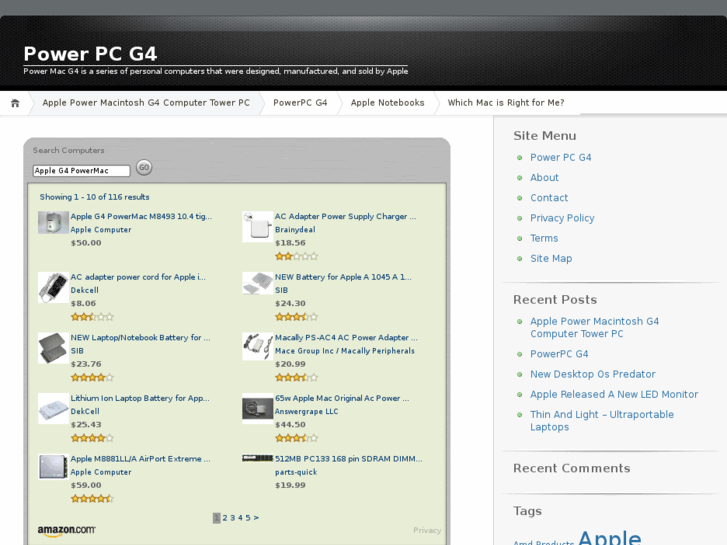Go to results page 2

225,518
